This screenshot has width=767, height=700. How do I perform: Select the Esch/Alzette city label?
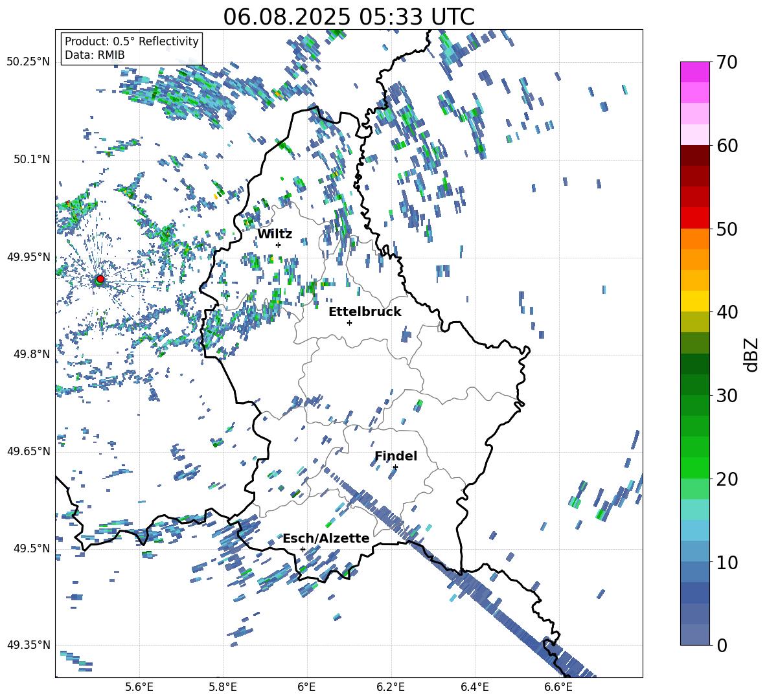(x=326, y=538)
